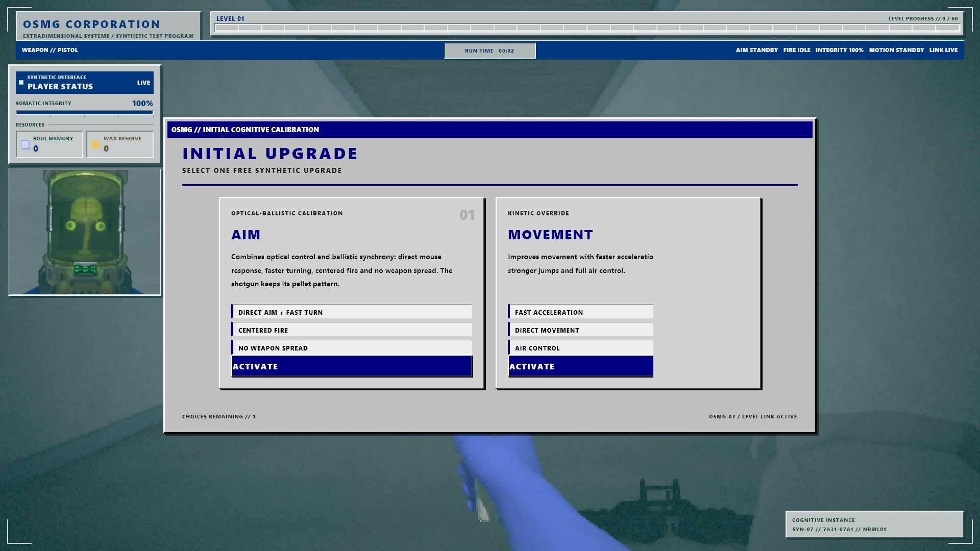980x551 pixels.
Task: Click the Somatic Integrity 100% value
Action: point(142,104)
